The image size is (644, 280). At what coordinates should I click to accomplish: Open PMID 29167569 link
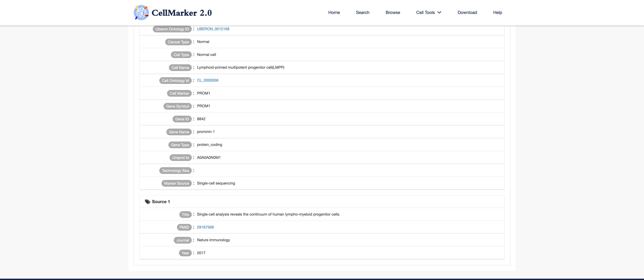pos(205,227)
